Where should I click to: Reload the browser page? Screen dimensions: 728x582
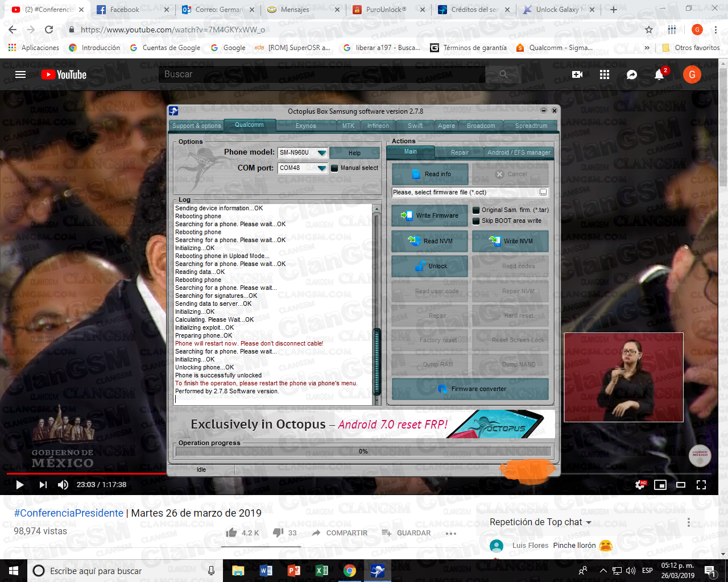49,30
